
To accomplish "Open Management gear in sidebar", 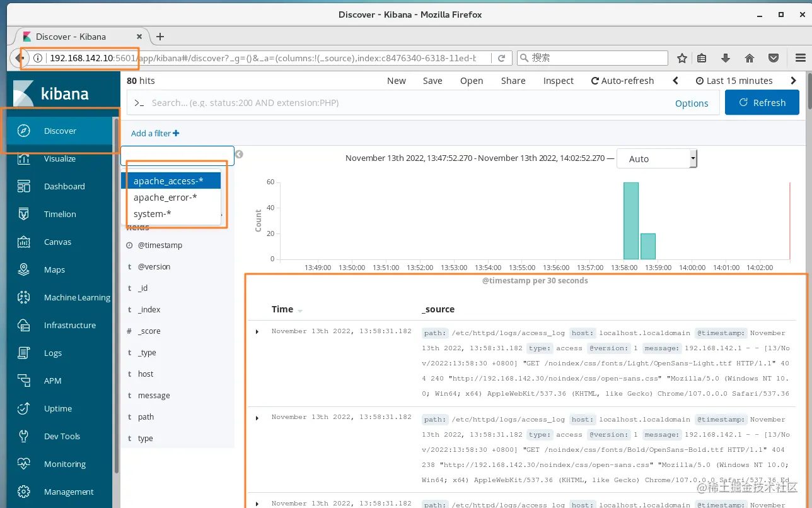I will click(x=24, y=492).
